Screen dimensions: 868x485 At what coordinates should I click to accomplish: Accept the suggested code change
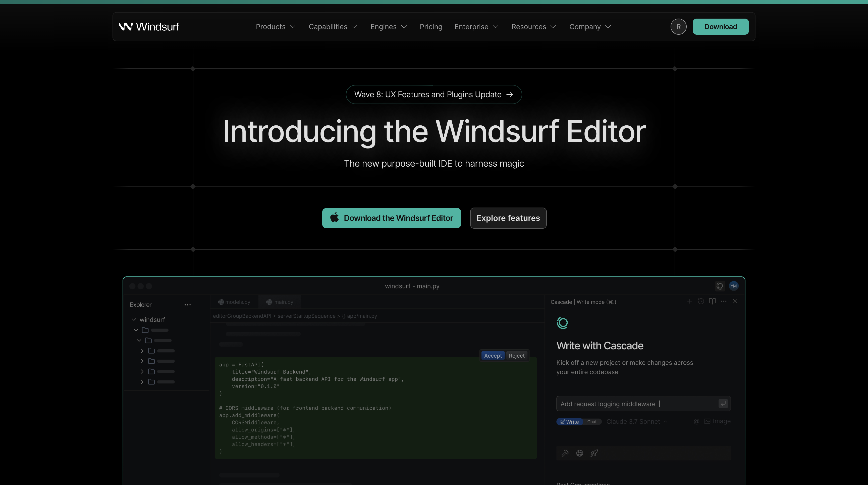pyautogui.click(x=493, y=356)
